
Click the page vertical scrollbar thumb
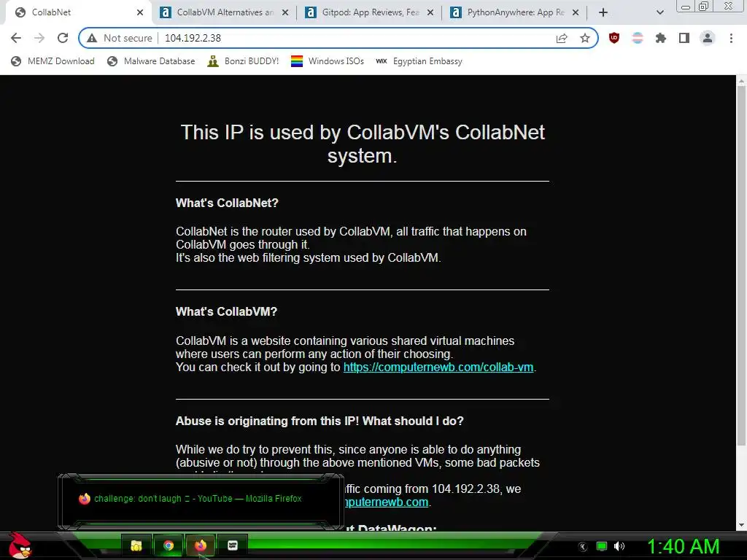click(742, 267)
